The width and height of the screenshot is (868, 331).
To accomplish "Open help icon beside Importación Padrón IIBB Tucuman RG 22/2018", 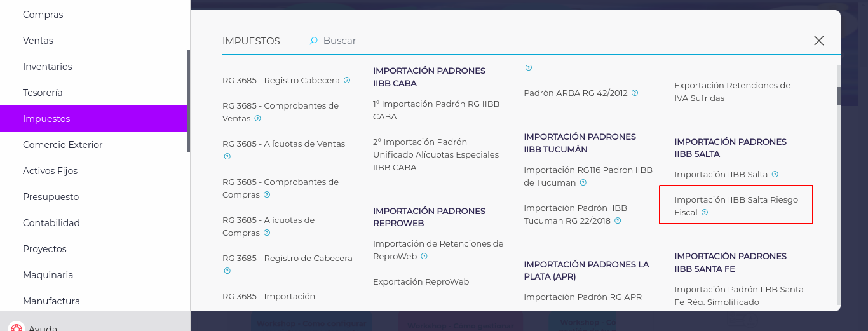I will pos(618,221).
